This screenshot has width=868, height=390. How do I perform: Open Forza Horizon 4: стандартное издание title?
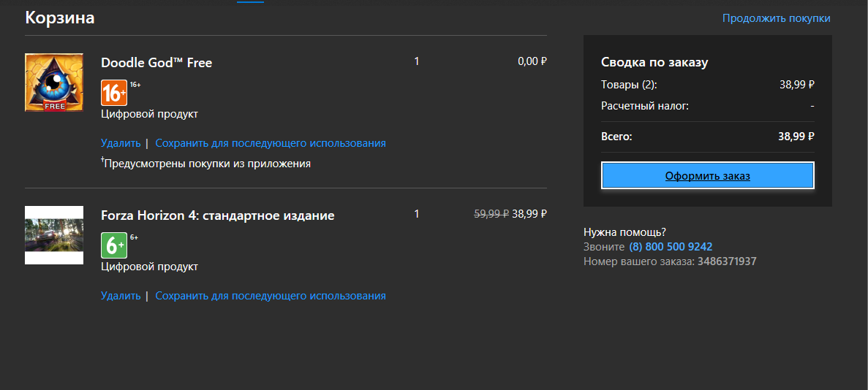point(218,215)
